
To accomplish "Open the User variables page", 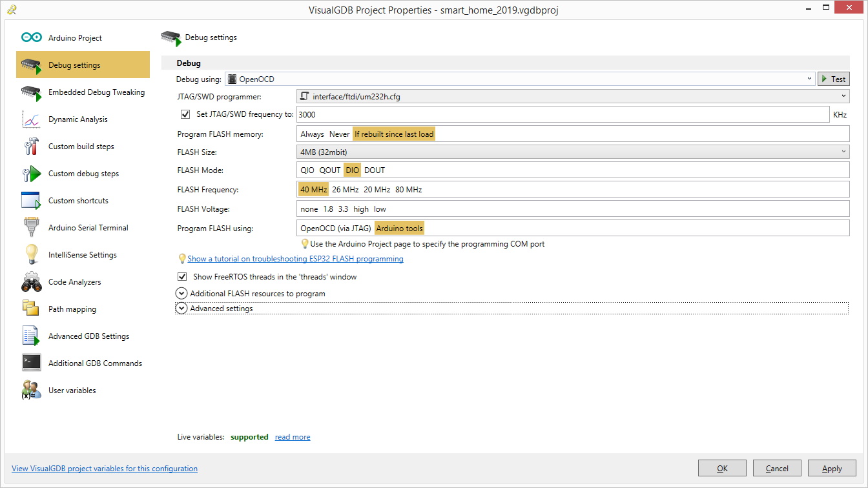I will tap(83, 391).
